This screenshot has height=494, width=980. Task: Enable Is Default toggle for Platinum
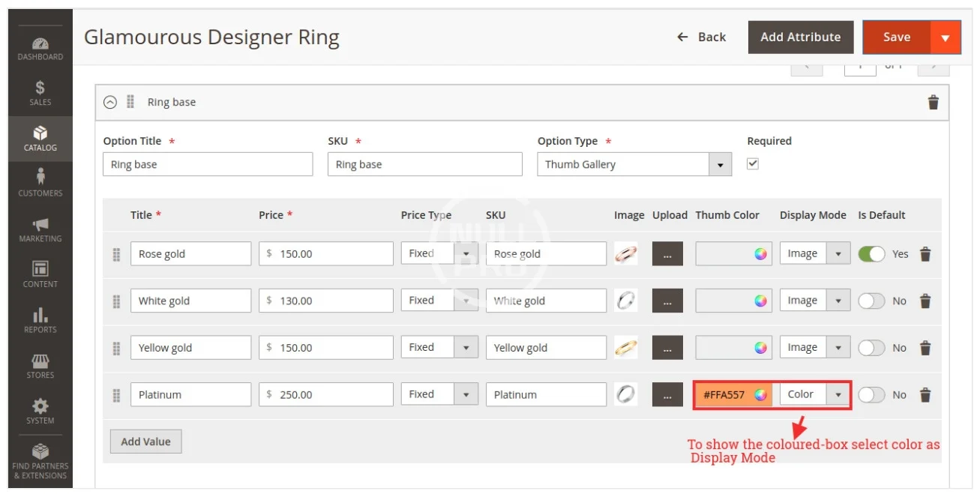[x=871, y=395]
